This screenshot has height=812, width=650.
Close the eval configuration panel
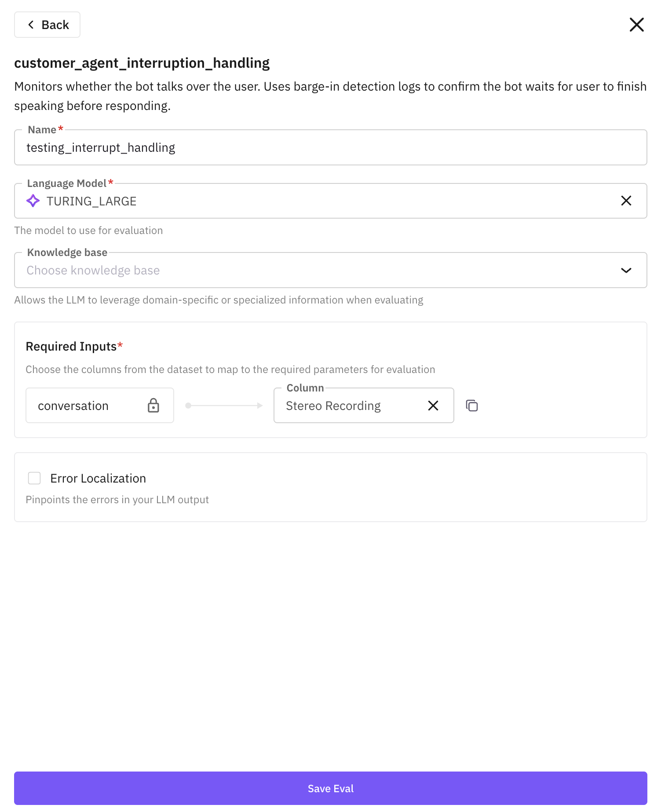636,25
